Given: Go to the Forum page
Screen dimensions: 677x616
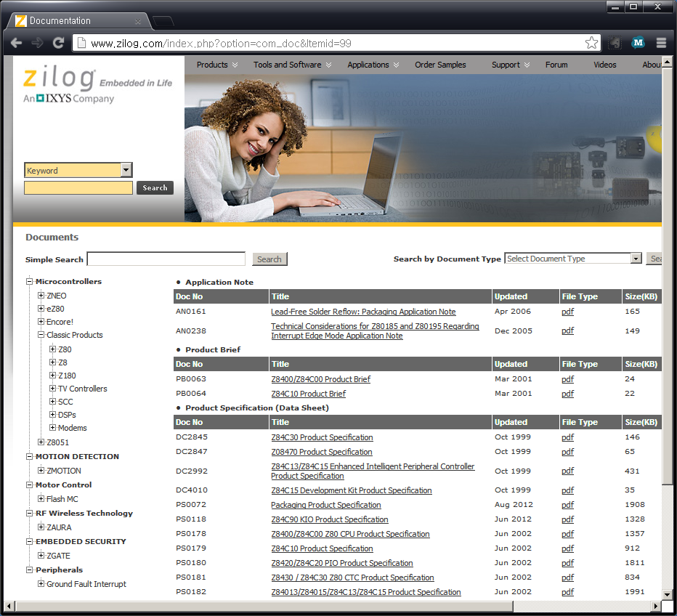Looking at the screenshot, I should (556, 65).
